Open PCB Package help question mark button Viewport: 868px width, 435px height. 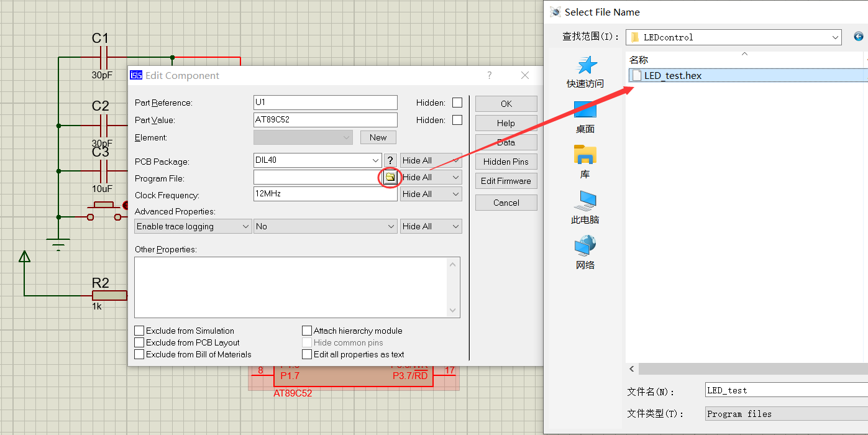pyautogui.click(x=390, y=160)
